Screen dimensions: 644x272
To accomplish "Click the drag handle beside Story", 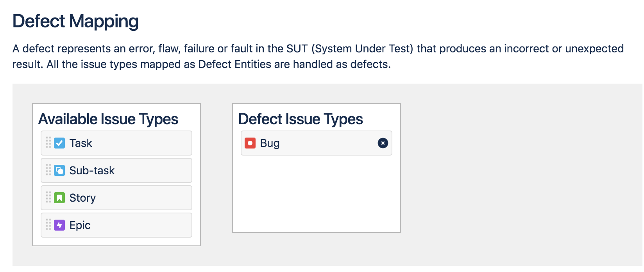I will click(x=48, y=197).
